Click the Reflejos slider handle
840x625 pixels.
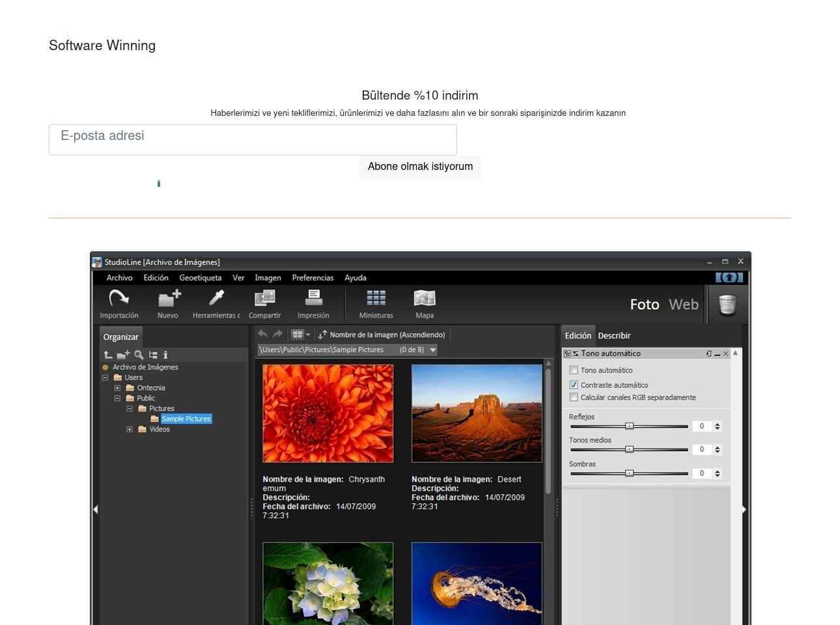coord(629,426)
